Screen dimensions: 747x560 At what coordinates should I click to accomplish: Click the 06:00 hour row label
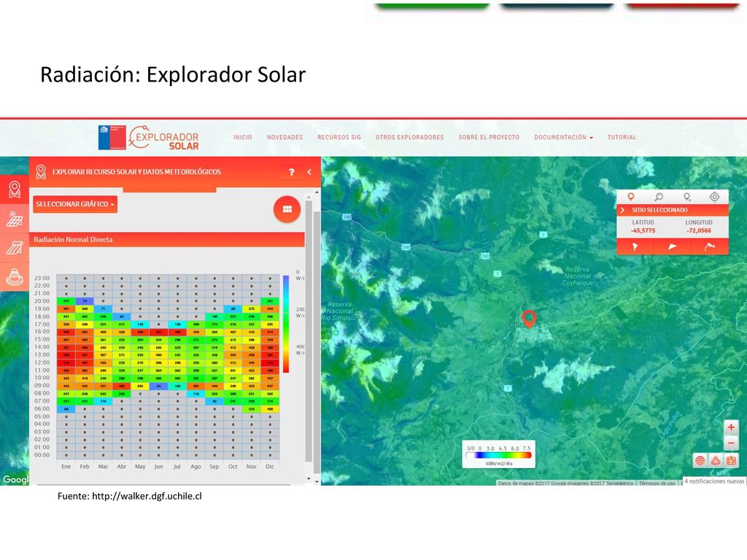[42, 408]
